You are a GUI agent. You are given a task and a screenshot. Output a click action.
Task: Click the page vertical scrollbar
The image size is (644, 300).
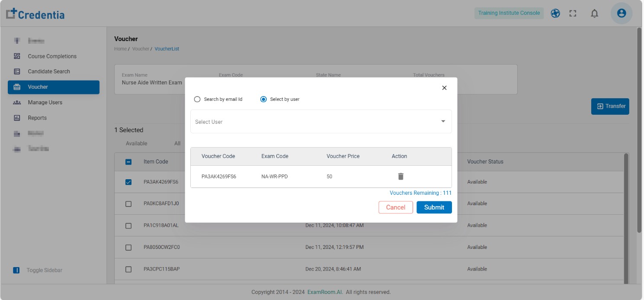click(x=639, y=130)
